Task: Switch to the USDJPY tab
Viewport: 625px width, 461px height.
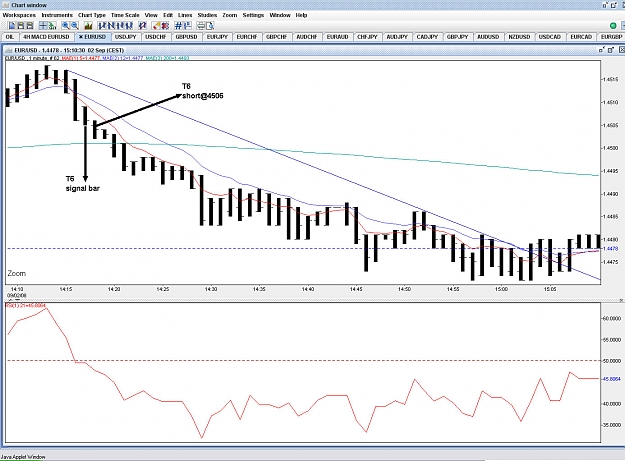Action: (x=126, y=37)
